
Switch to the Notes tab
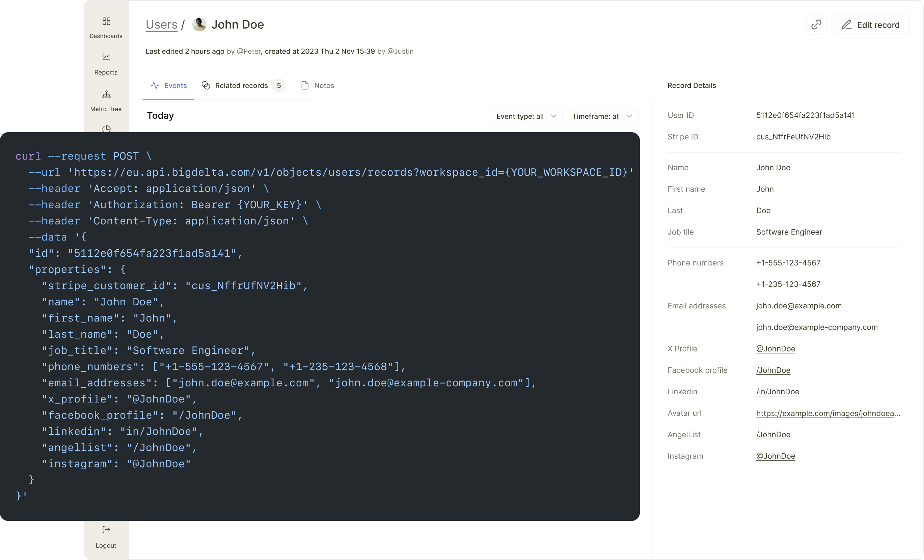[317, 85]
